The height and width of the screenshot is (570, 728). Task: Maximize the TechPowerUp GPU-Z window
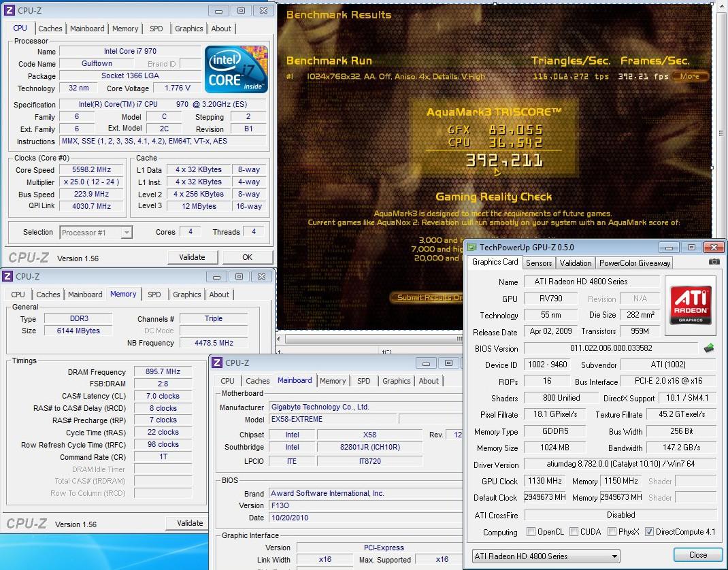[x=691, y=248]
